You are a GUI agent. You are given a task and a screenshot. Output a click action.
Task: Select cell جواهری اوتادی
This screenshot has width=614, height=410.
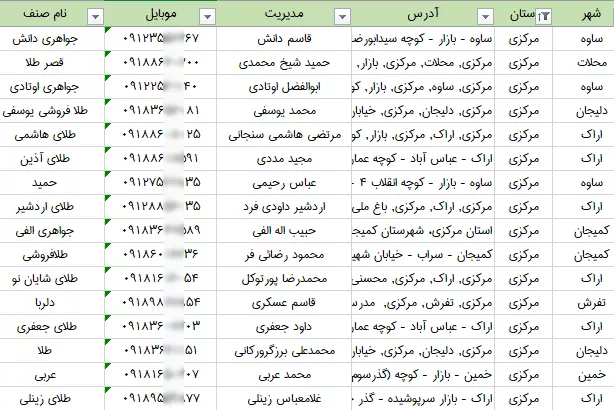click(52, 87)
